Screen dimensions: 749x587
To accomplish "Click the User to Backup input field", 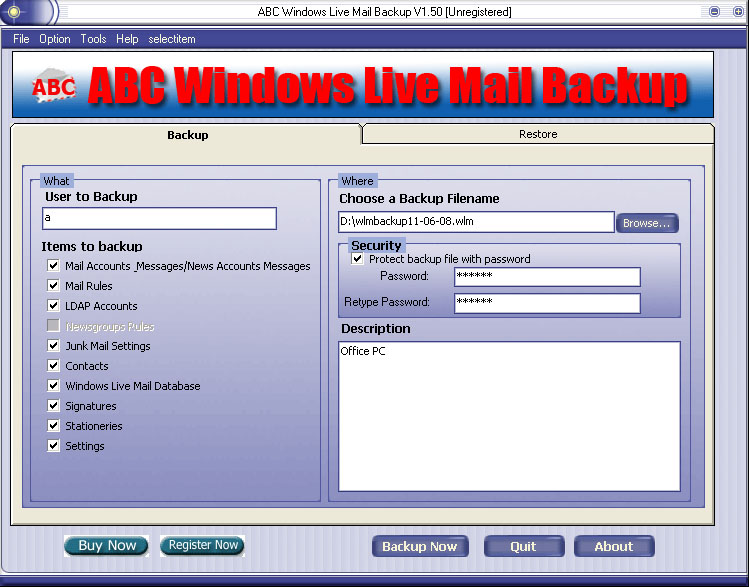I will click(x=160, y=218).
